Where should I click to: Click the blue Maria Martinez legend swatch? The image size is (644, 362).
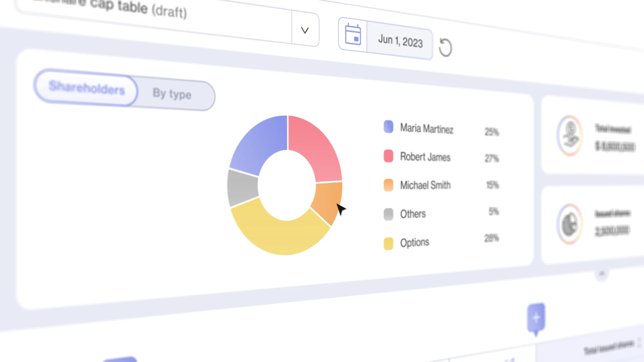(x=388, y=127)
